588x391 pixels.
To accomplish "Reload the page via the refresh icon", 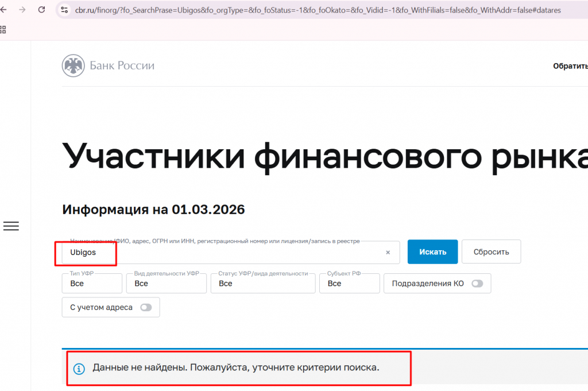I will coord(41,10).
